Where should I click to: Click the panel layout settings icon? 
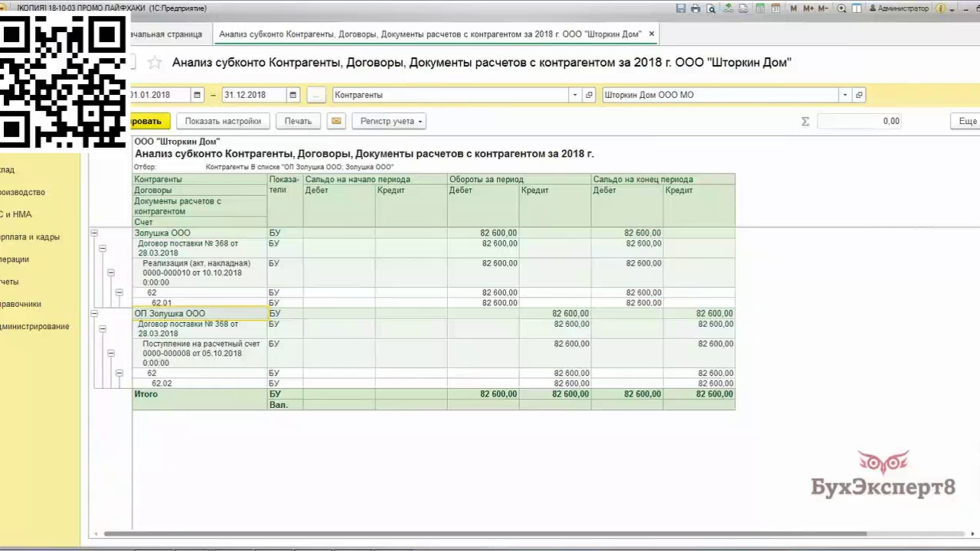click(x=857, y=8)
